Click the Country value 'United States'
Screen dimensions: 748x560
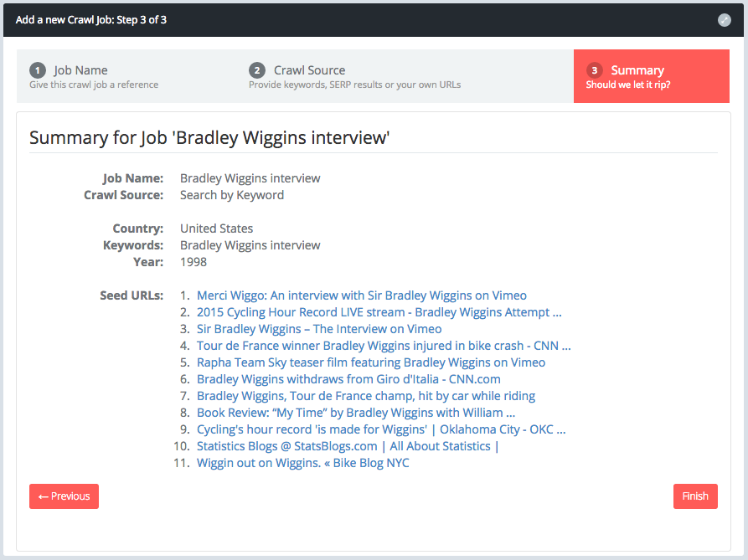point(217,229)
